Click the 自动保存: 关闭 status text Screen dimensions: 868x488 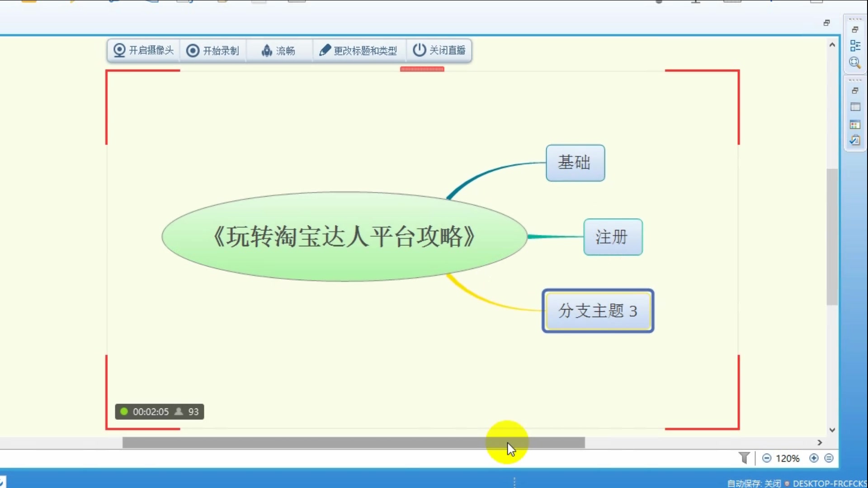tap(754, 483)
